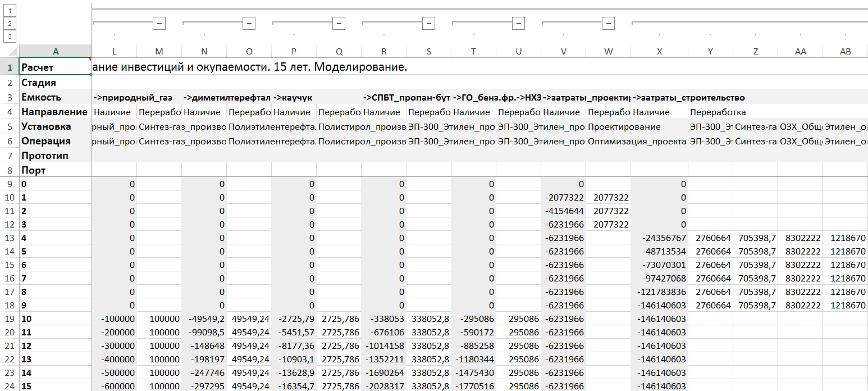868x391 pixels.
Task: Collapse the column group above column Q
Action: 339,24
